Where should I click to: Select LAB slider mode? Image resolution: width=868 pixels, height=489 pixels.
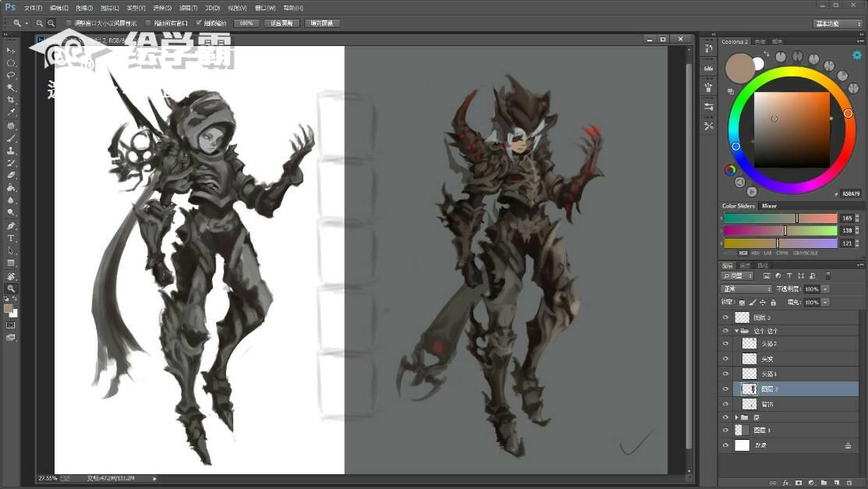pos(768,253)
